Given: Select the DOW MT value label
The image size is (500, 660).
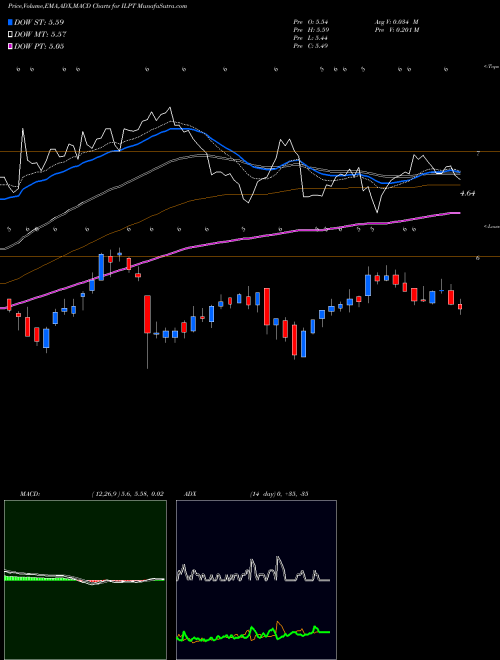Looking at the screenshot, I should point(40,35).
